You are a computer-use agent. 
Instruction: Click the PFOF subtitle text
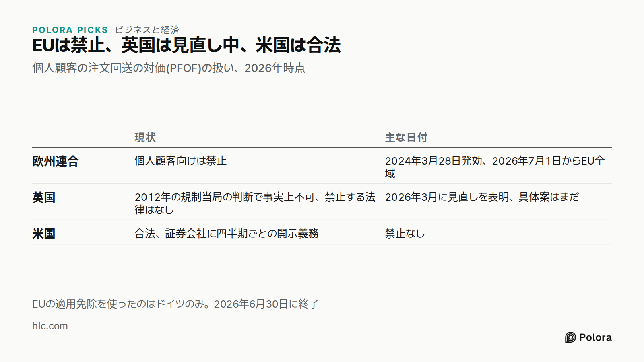click(x=169, y=68)
